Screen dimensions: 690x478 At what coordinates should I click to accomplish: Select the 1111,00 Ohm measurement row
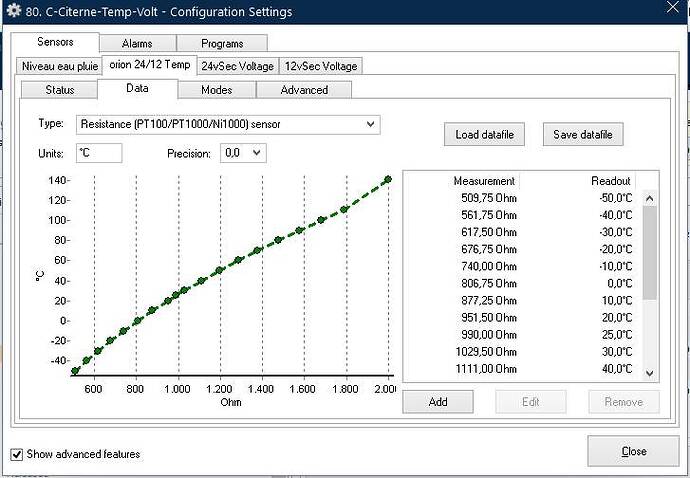tap(523, 369)
